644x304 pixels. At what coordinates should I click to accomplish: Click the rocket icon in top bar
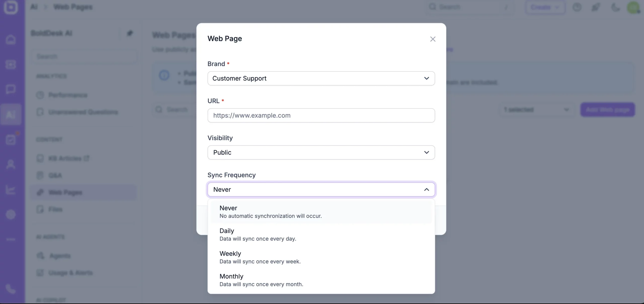point(596,7)
